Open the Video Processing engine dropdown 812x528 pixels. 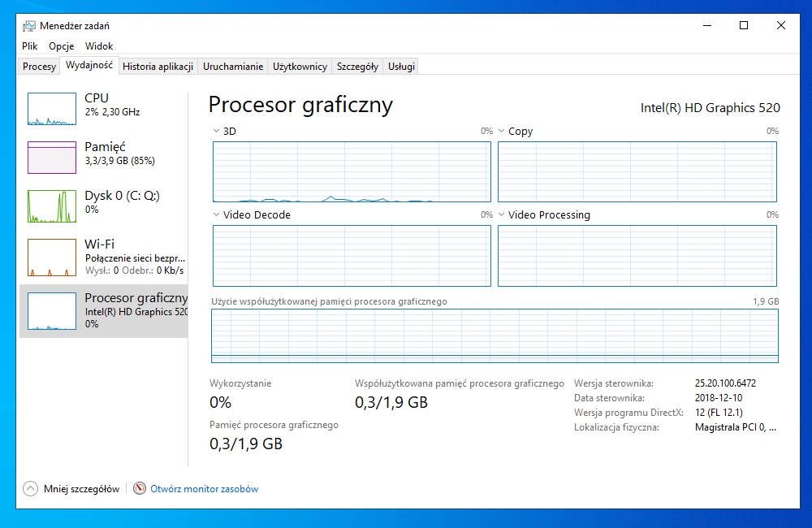501,214
